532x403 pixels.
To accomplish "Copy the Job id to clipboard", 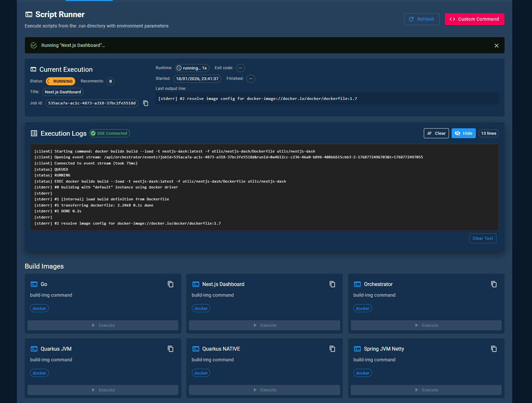I will point(146,103).
